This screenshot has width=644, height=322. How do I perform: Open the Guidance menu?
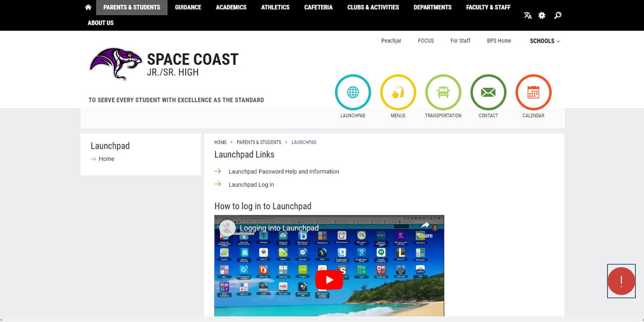click(x=188, y=8)
